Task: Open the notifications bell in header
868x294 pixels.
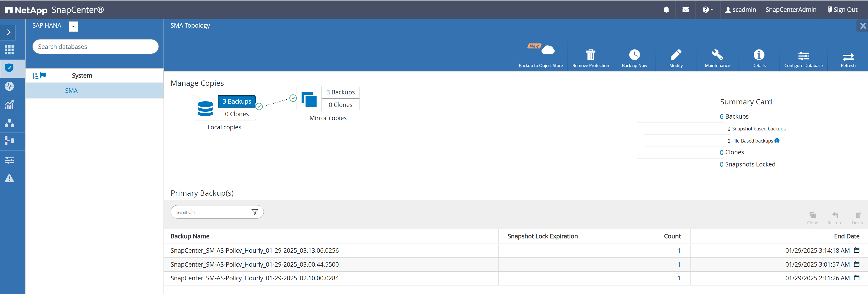Action: point(666,10)
